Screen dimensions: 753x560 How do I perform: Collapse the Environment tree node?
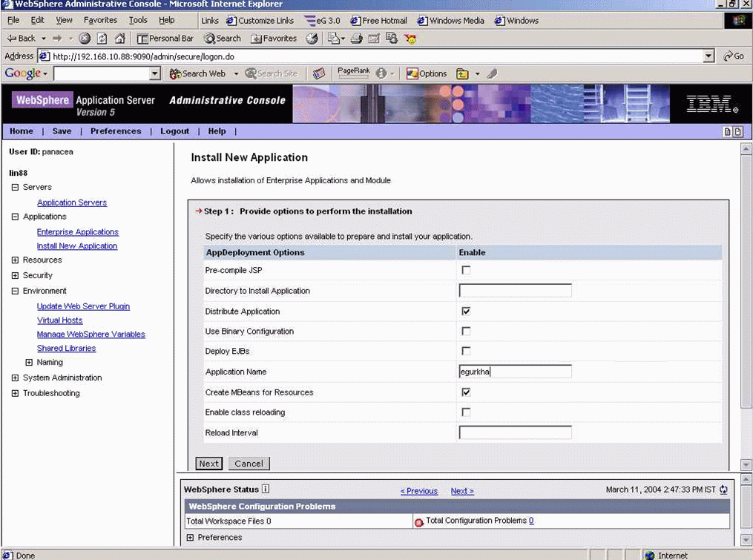click(15, 291)
